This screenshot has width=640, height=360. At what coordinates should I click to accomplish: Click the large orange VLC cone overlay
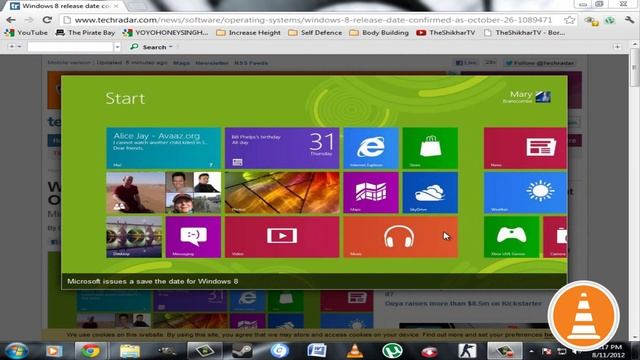(584, 316)
